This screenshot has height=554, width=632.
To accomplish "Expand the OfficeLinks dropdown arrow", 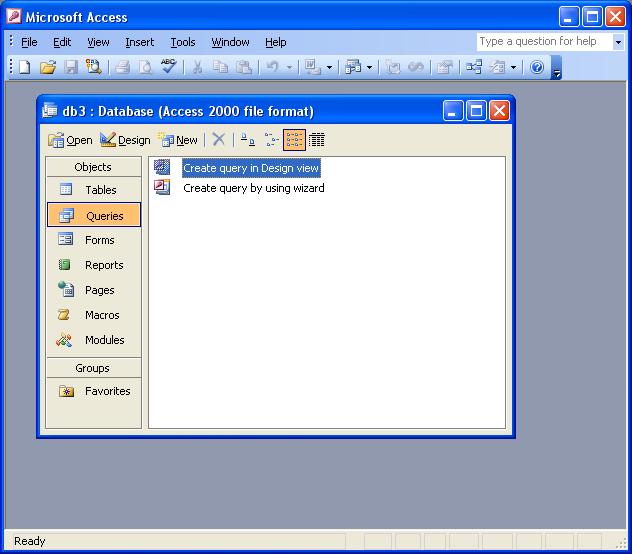I will click(x=329, y=67).
